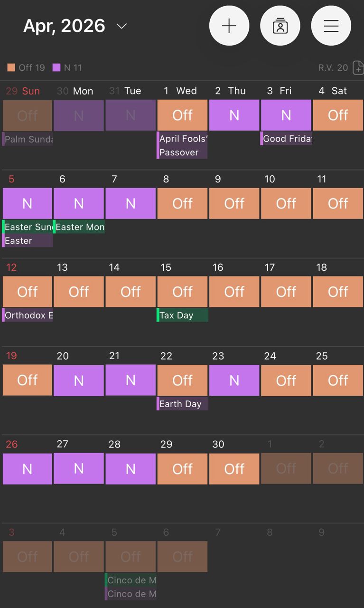The image size is (364, 608).
Task: Open the profile card icon
Action: [280, 26]
